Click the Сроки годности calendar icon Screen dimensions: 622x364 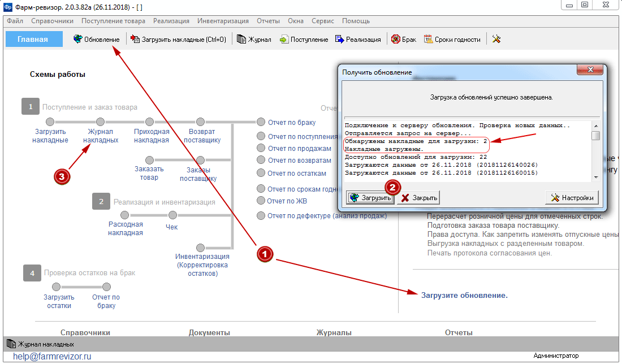pyautogui.click(x=429, y=39)
